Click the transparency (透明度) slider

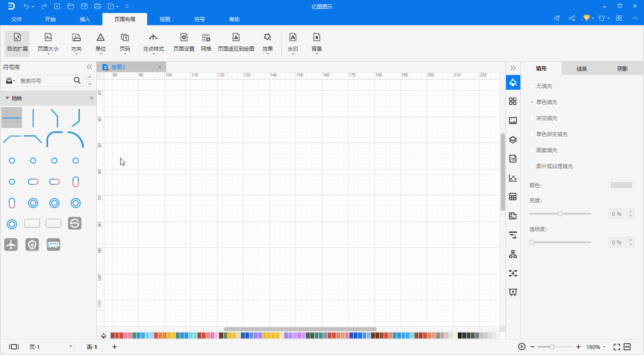click(x=560, y=242)
